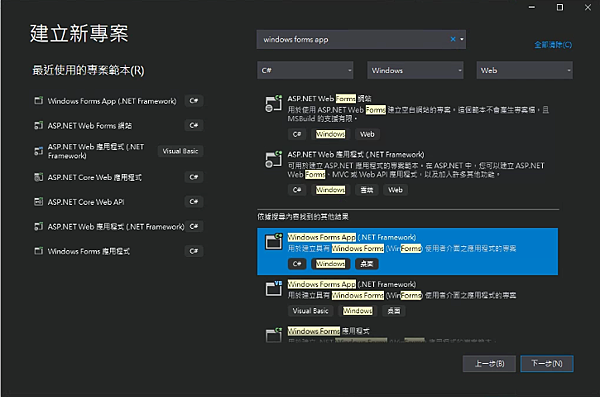600x397 pixels.
Task: Click icon of recent ASP.NET Core Web app
Action: coord(39,177)
